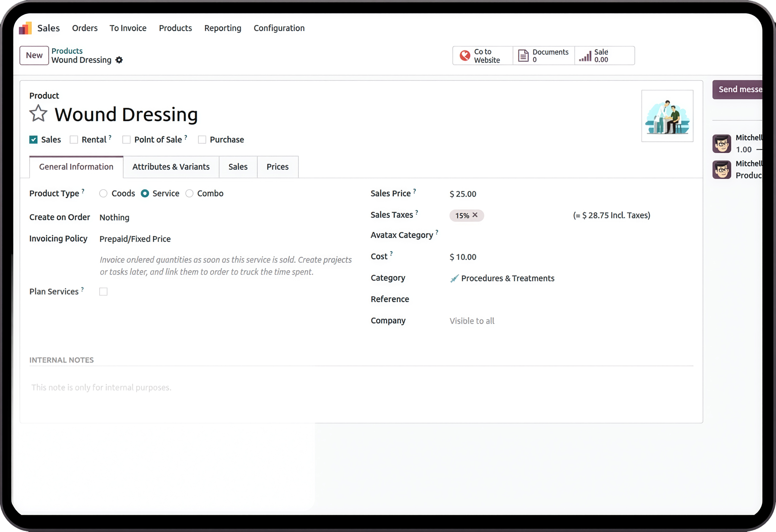Click the product image thumbnail
Screen dimensions: 776x532
667,116
